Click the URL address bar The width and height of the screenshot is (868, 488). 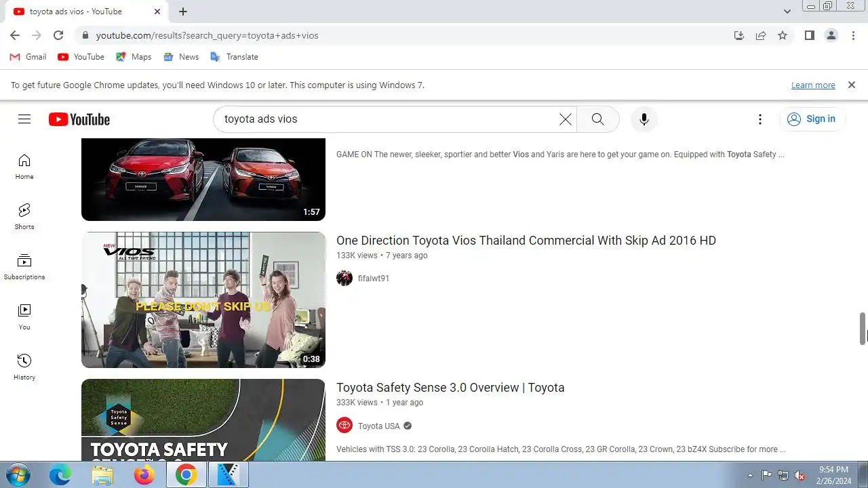(x=407, y=35)
